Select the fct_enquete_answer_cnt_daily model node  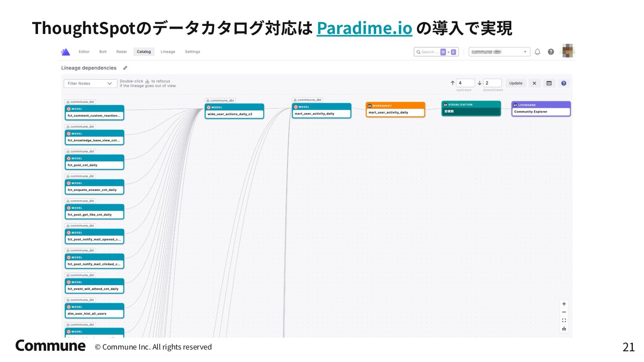coord(94,187)
